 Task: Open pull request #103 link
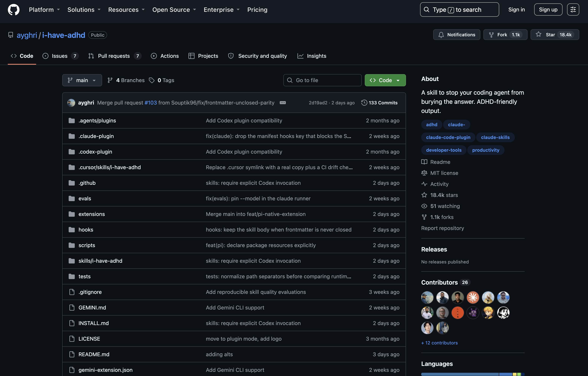pos(151,103)
